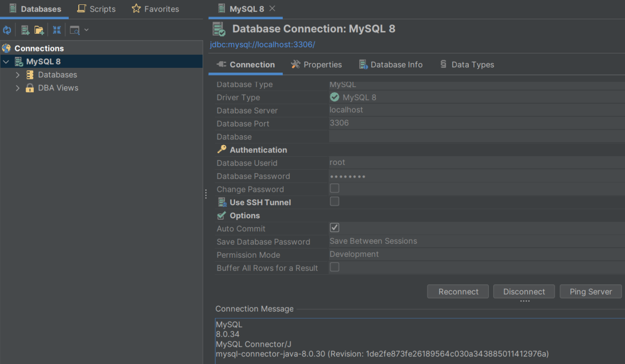This screenshot has width=625, height=364.
Task: Click the collapse all icon
Action: point(57,30)
